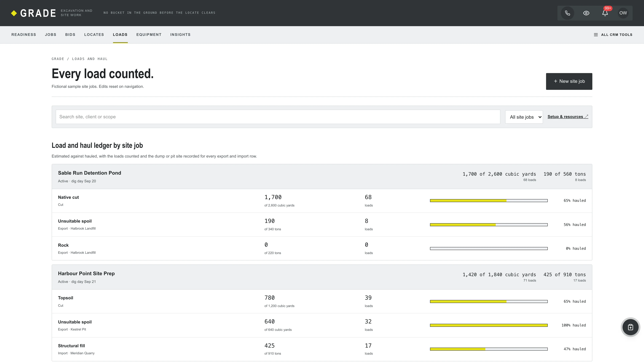The width and height of the screenshot is (644, 362).
Task: Toggle the eye view icon in header
Action: click(586, 13)
